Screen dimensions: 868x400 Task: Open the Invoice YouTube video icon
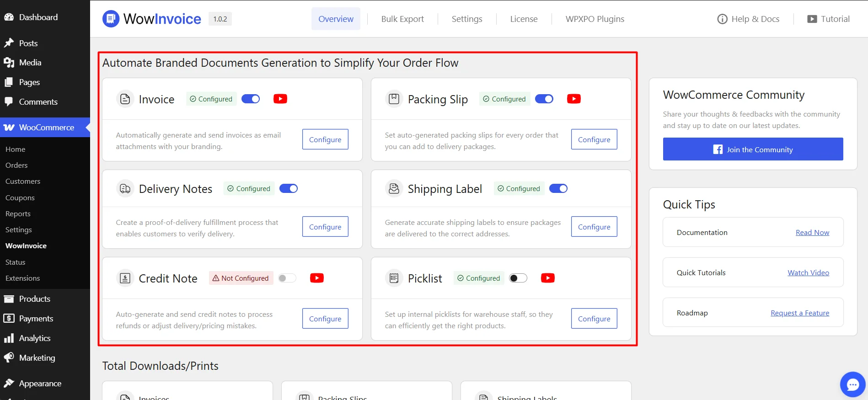tap(280, 99)
